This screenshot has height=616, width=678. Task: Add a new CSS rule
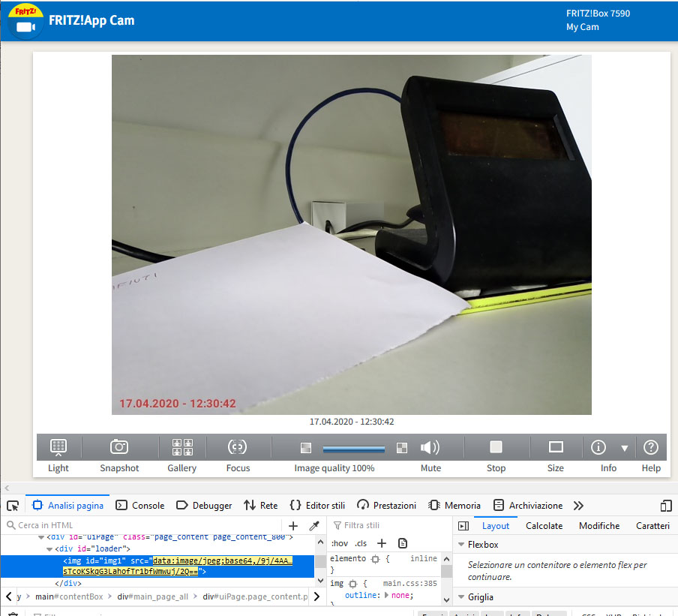[381, 543]
